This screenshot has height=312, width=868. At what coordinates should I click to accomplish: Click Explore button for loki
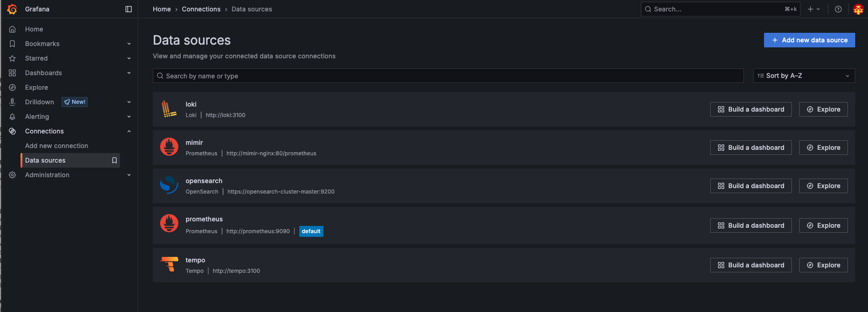(823, 109)
